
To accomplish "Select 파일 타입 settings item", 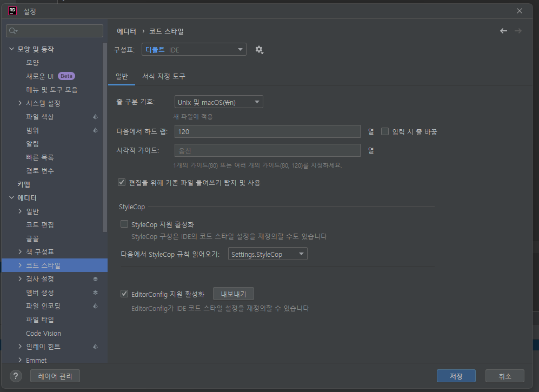I will coord(40,320).
